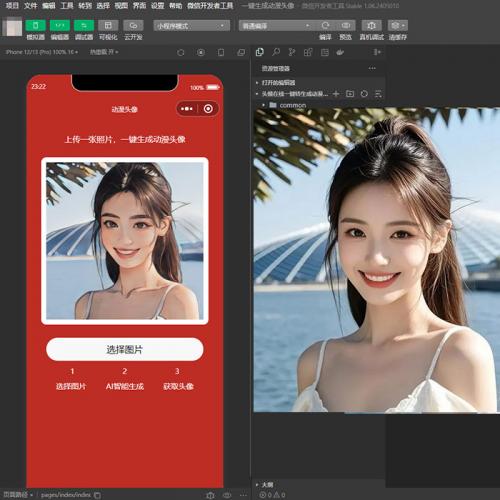Open the 清缓存 clear cache button
The image size is (500, 500).
pos(398,25)
